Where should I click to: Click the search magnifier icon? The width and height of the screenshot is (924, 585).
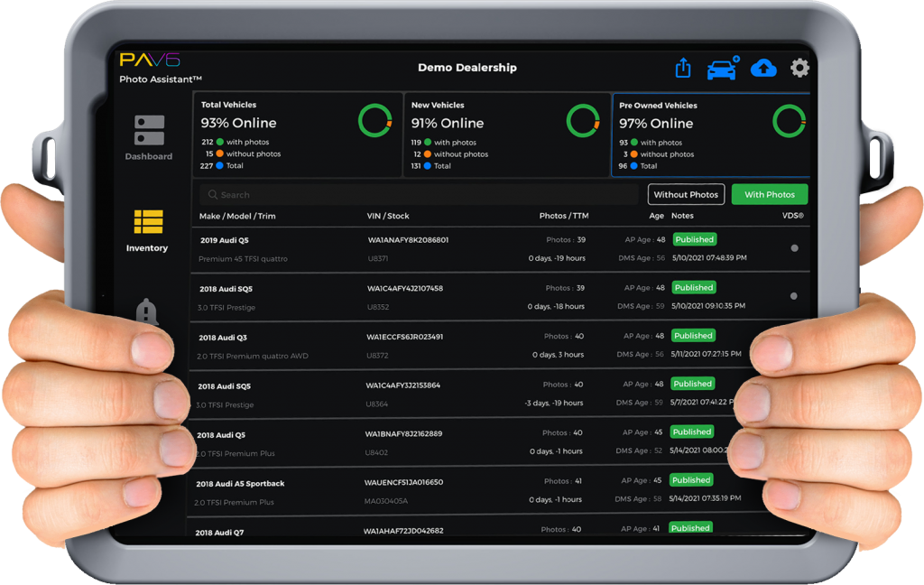(x=213, y=194)
